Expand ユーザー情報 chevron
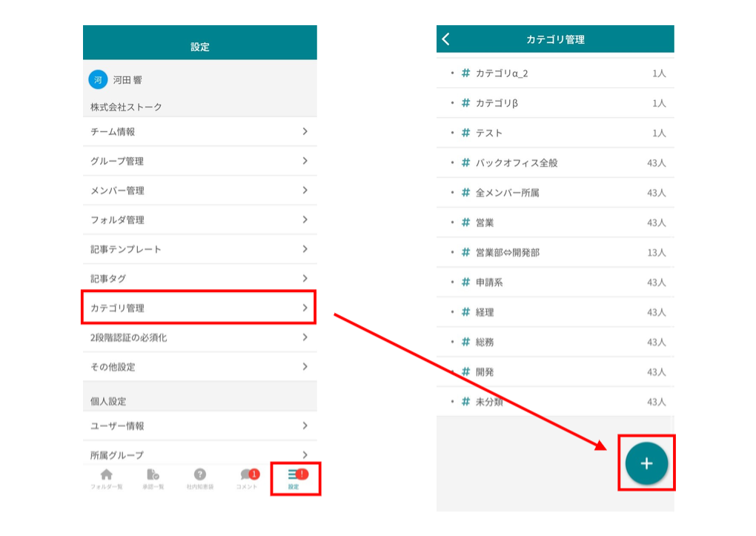The image size is (756, 536). [x=305, y=426]
